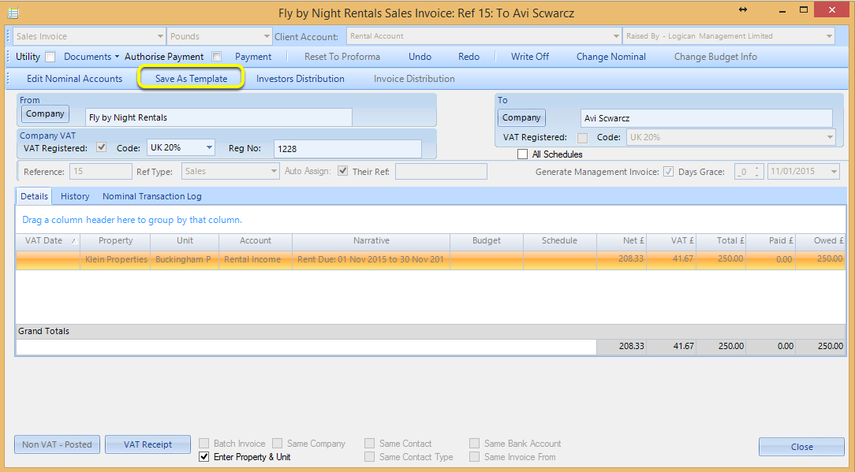Image resolution: width=855 pixels, height=472 pixels.
Task: Open the Raised By dropdown
Action: [829, 37]
